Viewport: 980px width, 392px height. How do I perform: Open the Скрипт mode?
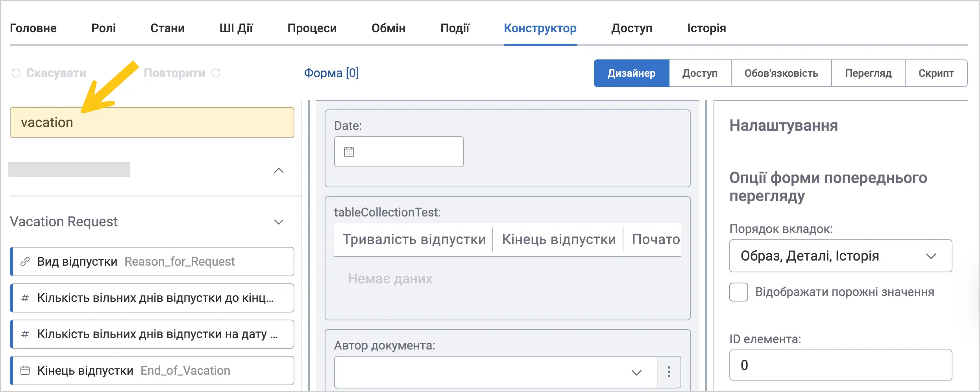(x=936, y=73)
